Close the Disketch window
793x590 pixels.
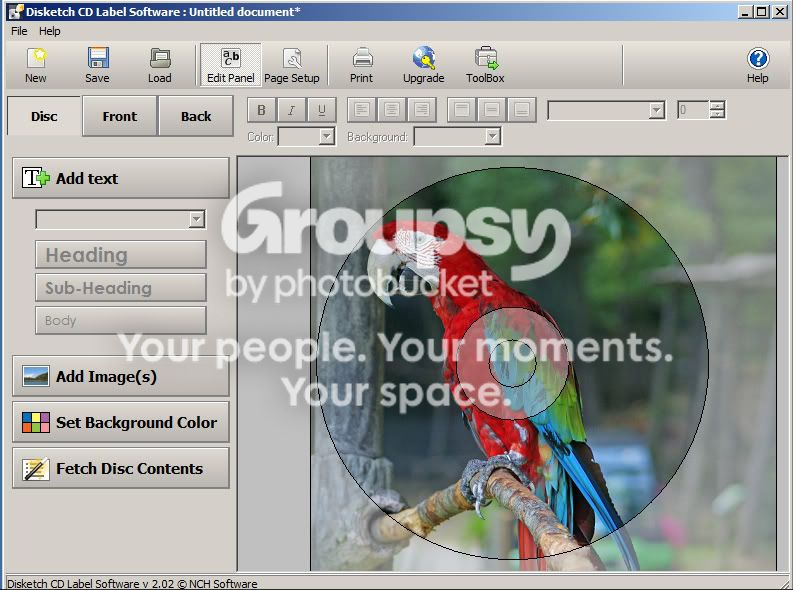point(779,12)
